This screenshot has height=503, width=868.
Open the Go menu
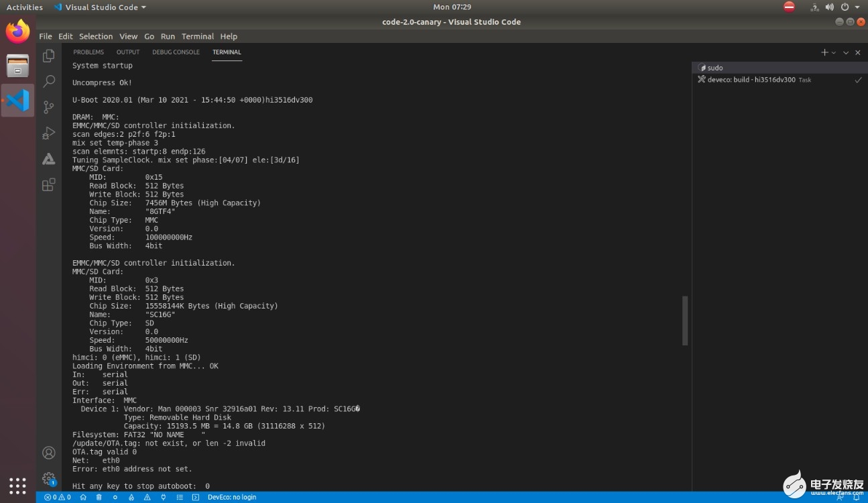[x=149, y=36]
